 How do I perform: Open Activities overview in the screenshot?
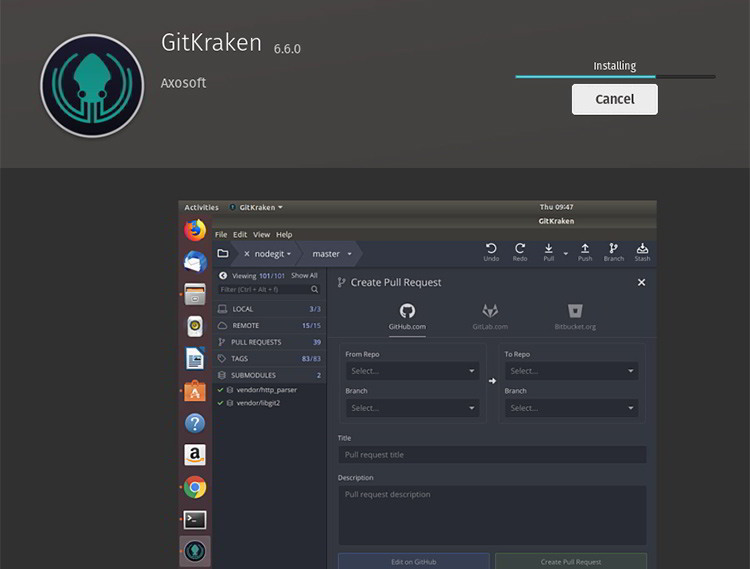(201, 208)
